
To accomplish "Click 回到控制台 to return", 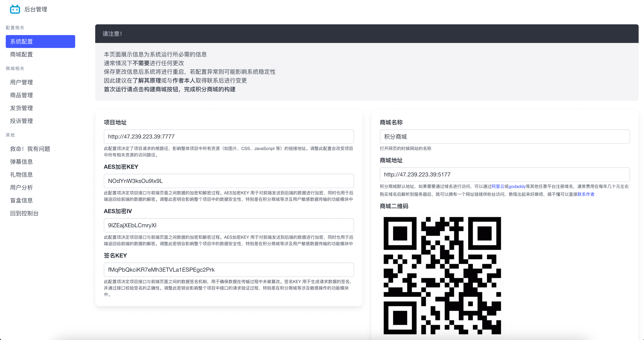I will pos(24,213).
